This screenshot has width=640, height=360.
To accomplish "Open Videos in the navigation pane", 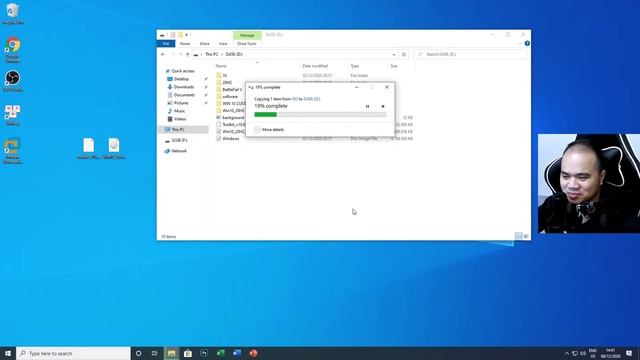I will (x=177, y=119).
